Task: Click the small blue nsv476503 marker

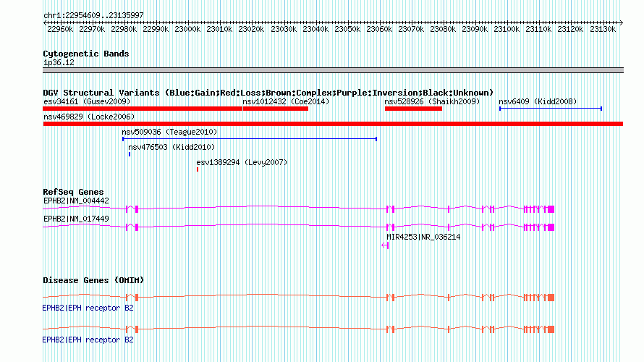Action: (x=130, y=154)
